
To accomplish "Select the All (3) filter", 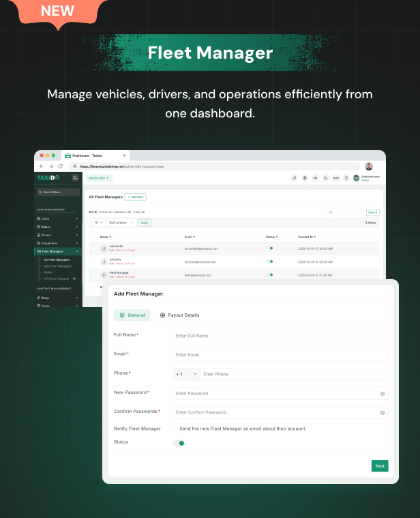I will tap(93, 212).
